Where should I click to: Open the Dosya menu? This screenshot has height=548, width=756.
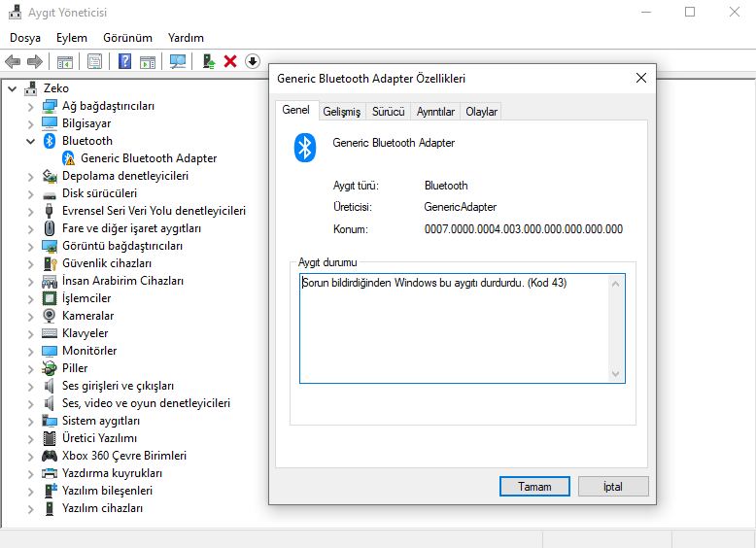(25, 38)
